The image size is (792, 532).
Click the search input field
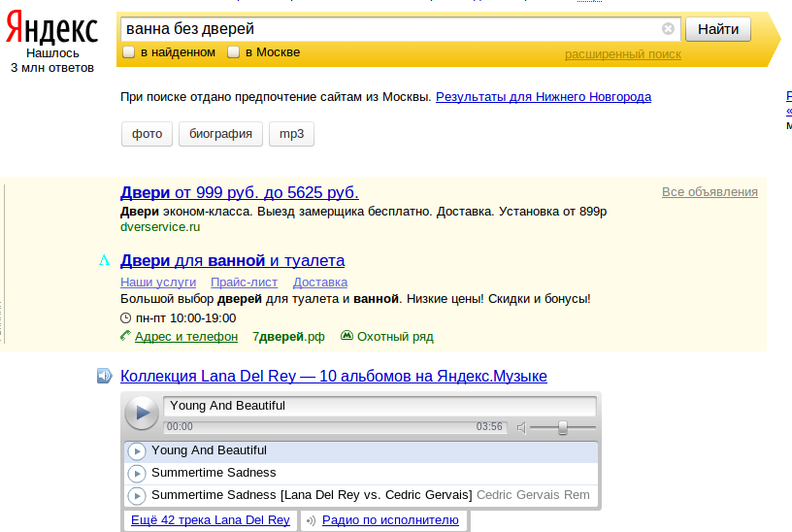(388, 29)
